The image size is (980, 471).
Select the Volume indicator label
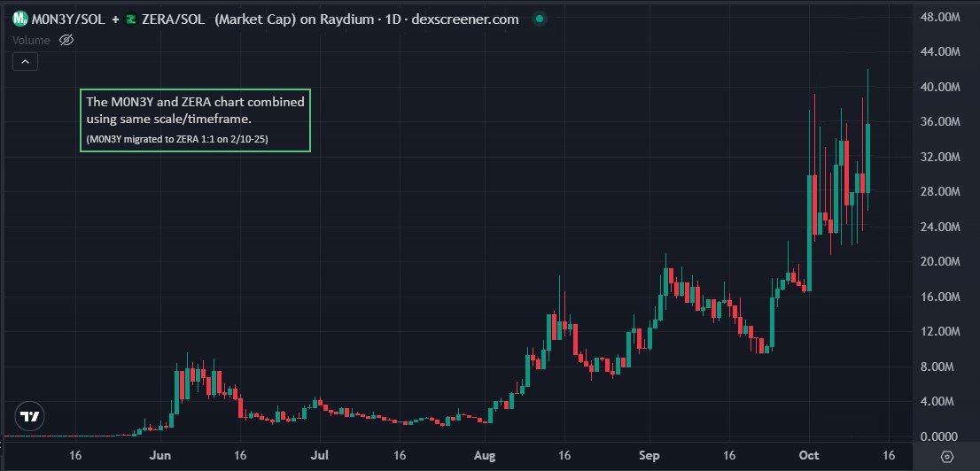pos(31,41)
